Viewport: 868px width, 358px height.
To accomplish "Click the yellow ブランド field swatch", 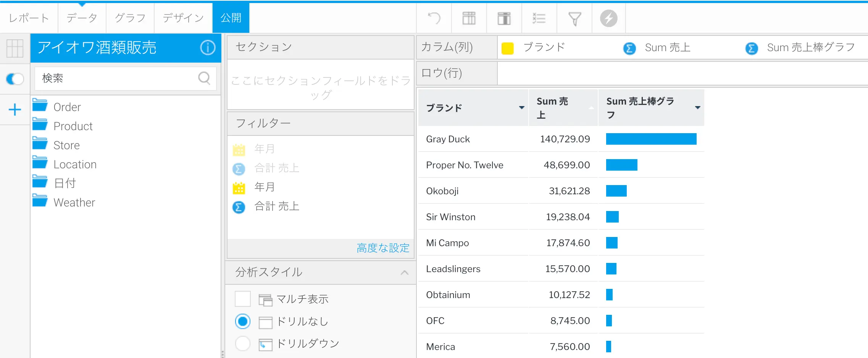I will pyautogui.click(x=507, y=48).
